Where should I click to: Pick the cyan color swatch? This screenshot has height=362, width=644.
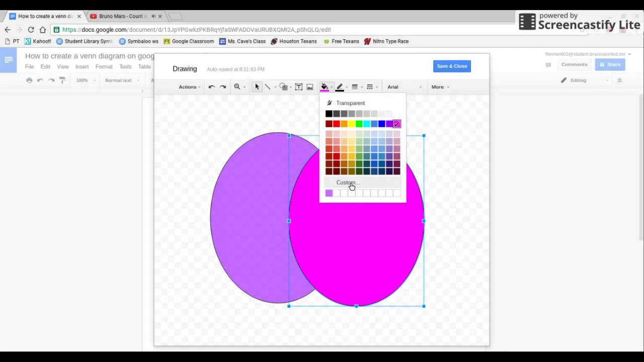pyautogui.click(x=367, y=124)
